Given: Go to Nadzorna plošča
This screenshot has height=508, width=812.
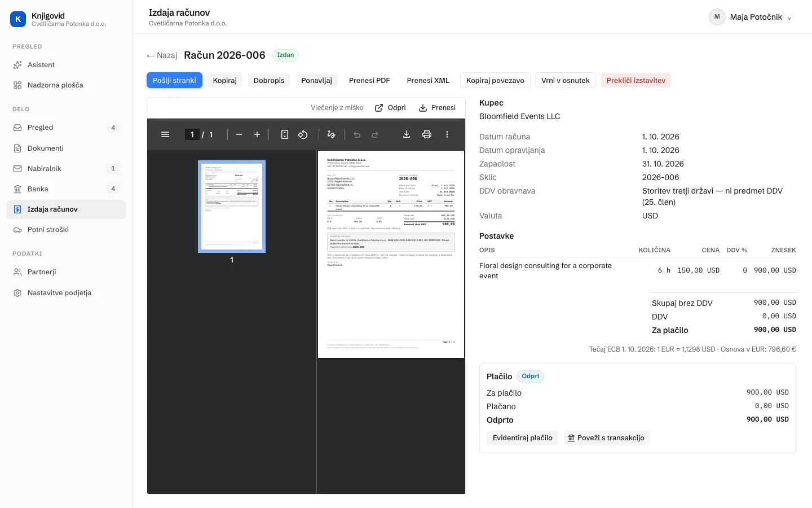Looking at the screenshot, I should [x=67, y=85].
